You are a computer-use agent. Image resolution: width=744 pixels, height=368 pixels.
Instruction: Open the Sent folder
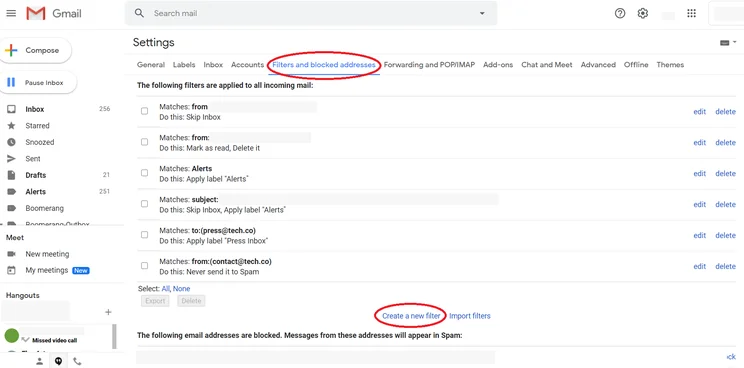pos(33,159)
